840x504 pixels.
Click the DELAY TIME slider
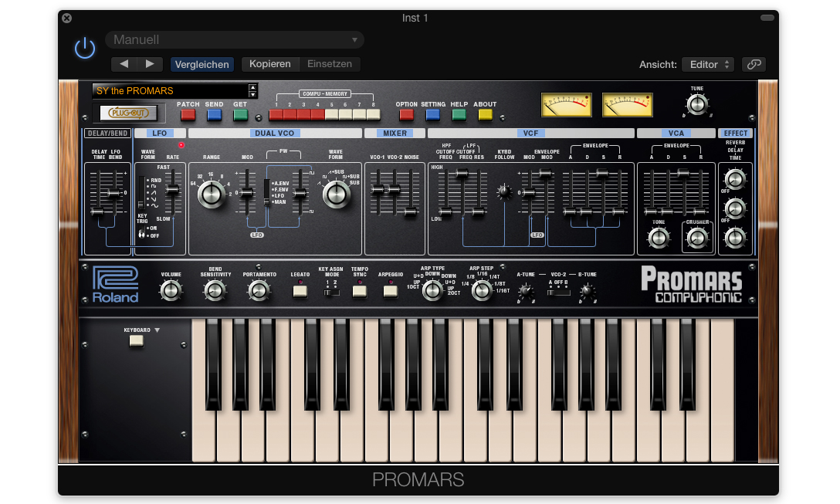point(97,211)
